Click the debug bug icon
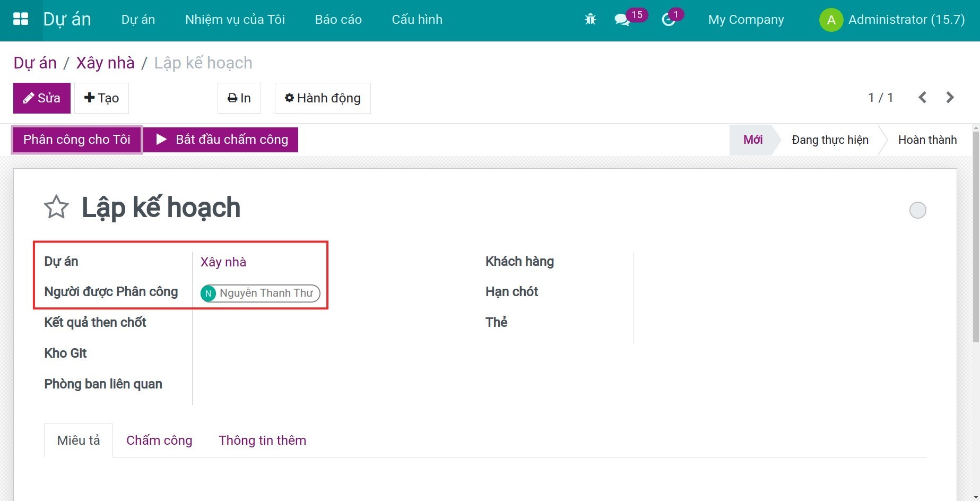The width and height of the screenshot is (980, 501). click(590, 20)
